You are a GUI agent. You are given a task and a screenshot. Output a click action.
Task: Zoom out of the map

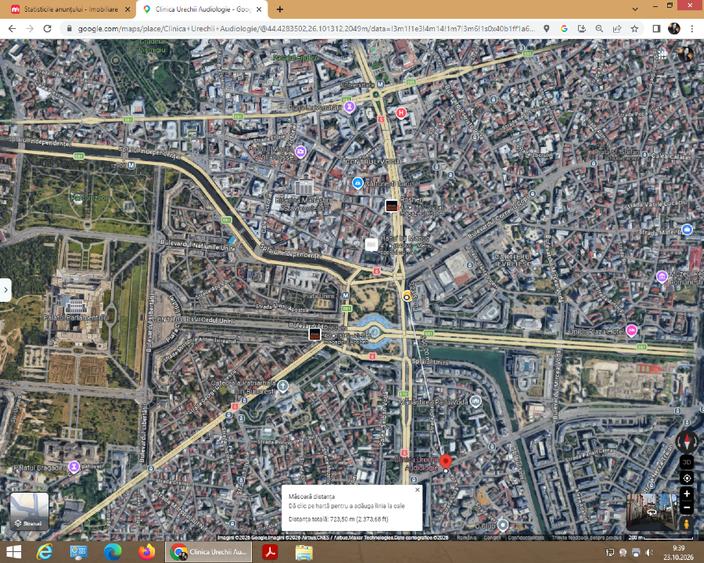tap(686, 507)
